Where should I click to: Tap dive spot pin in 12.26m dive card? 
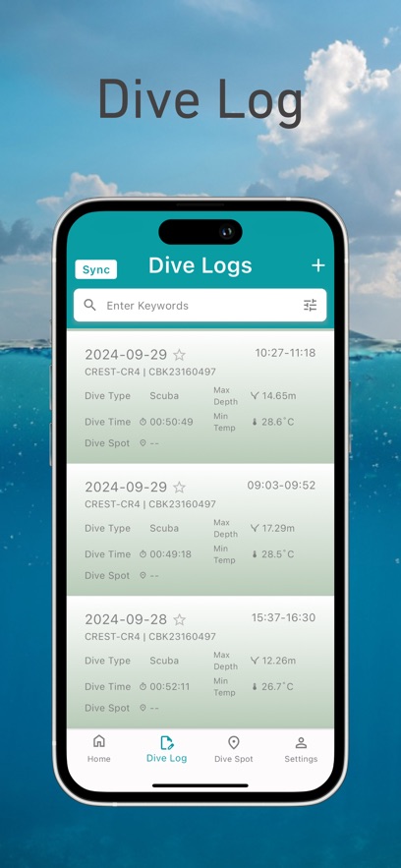click(x=143, y=708)
